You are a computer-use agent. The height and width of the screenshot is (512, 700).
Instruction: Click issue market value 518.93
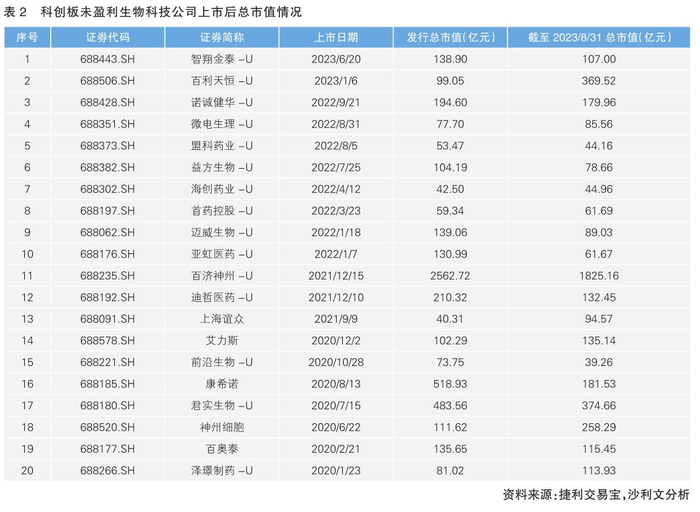(x=450, y=384)
